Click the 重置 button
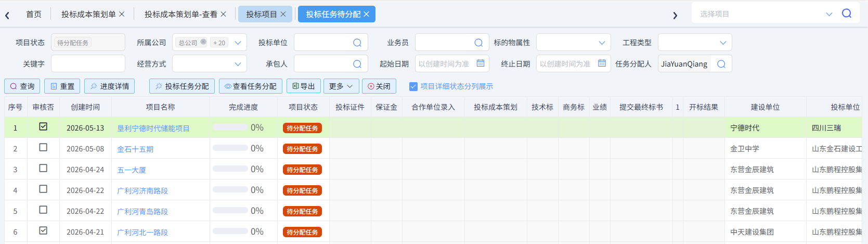This screenshot has width=868, height=244. pyautogui.click(x=62, y=86)
